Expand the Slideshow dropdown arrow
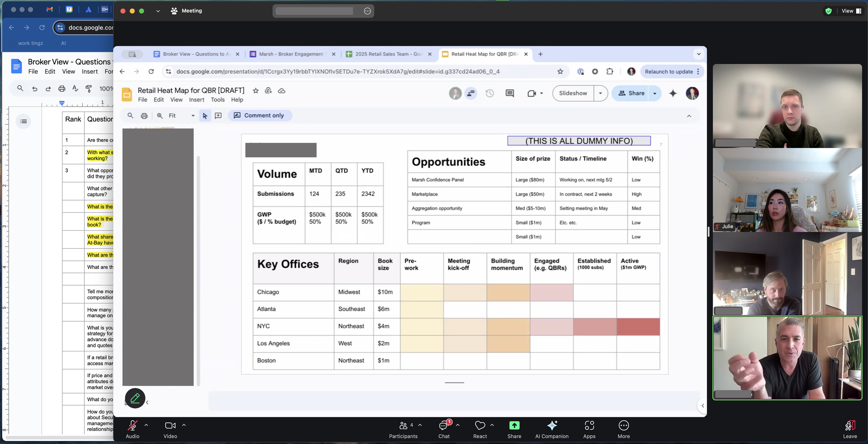868x444 pixels. click(600, 93)
